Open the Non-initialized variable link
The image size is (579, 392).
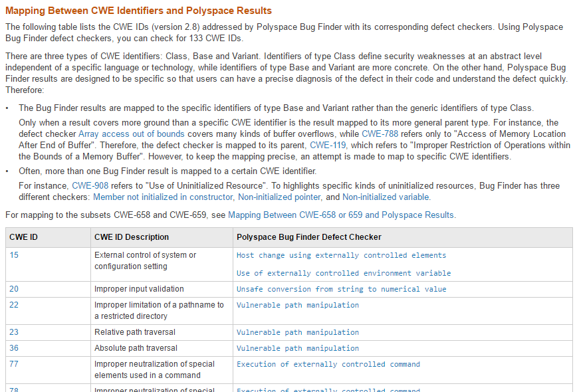(386, 197)
